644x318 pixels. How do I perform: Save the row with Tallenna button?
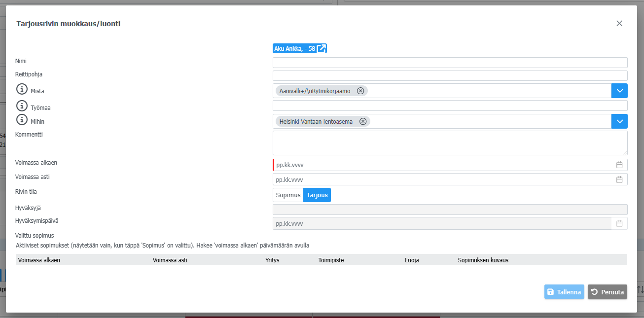pyautogui.click(x=564, y=292)
